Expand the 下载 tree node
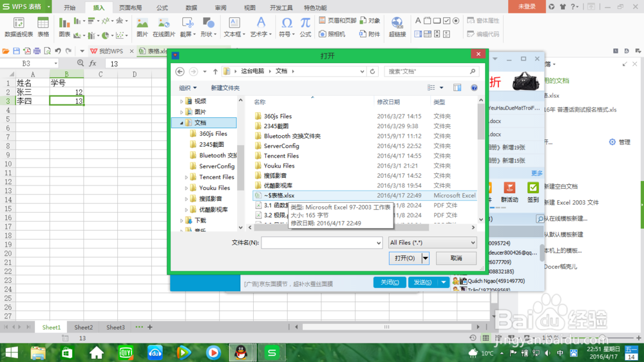 tap(182, 221)
